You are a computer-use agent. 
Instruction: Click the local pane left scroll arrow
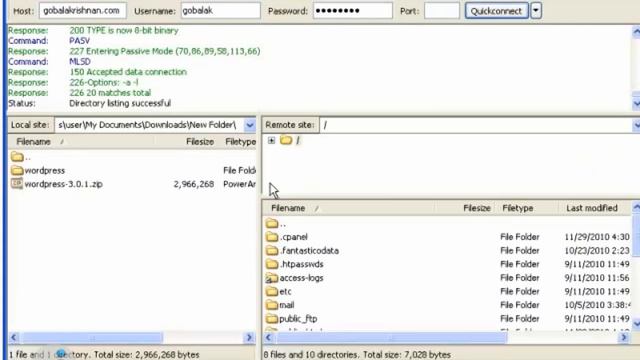[x=14, y=338]
